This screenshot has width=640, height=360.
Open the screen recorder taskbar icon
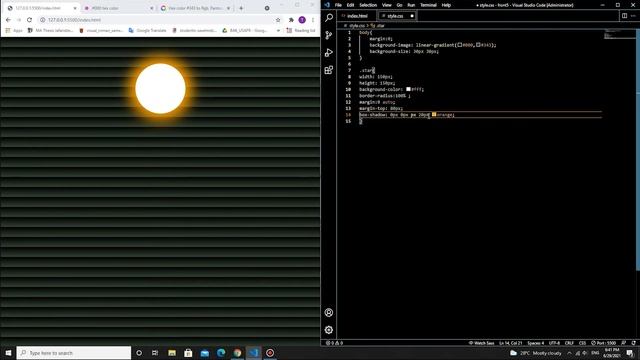[270, 353]
